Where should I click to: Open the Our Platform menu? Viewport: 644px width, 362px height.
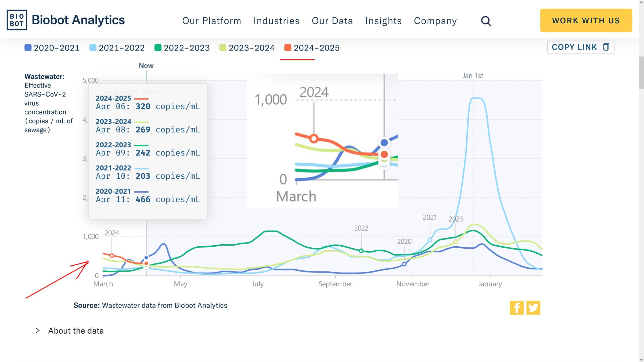coord(212,21)
